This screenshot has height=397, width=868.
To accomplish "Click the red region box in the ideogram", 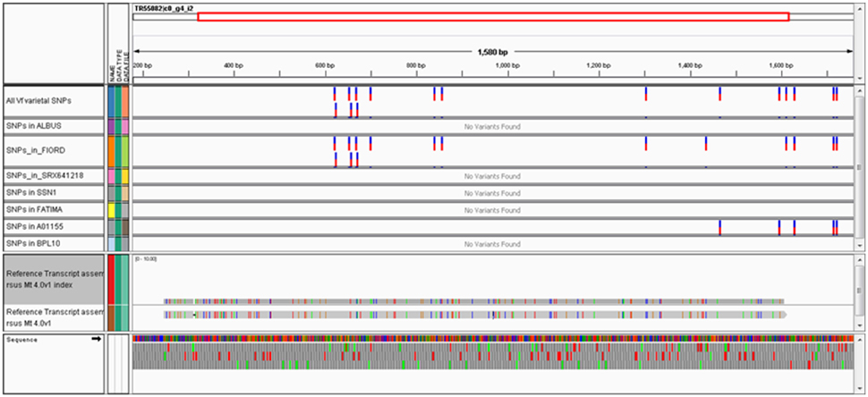I will click(493, 17).
